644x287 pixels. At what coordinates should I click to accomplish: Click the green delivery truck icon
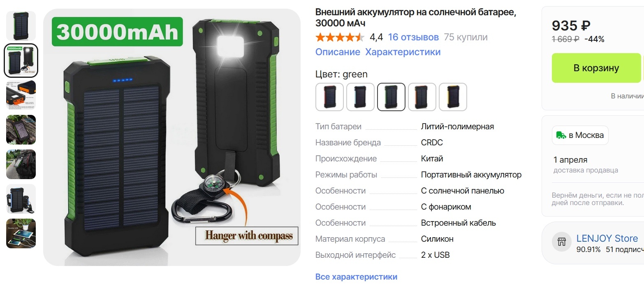click(561, 135)
